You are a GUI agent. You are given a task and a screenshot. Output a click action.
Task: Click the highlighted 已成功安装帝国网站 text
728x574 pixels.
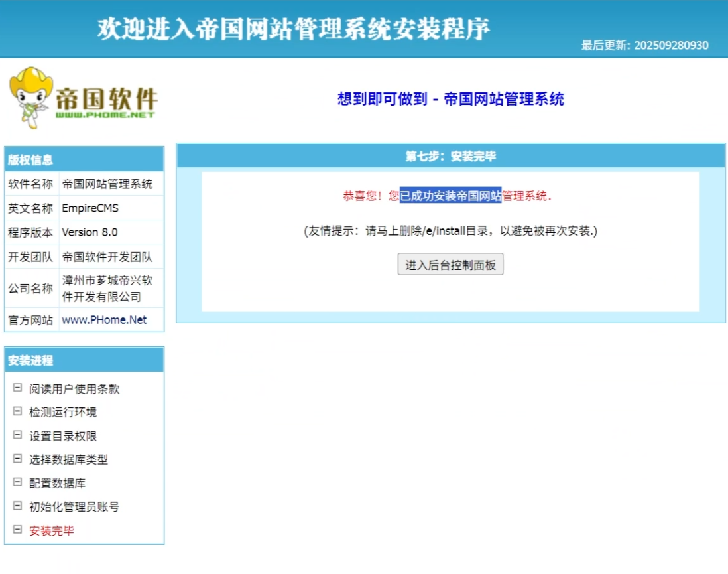click(450, 196)
